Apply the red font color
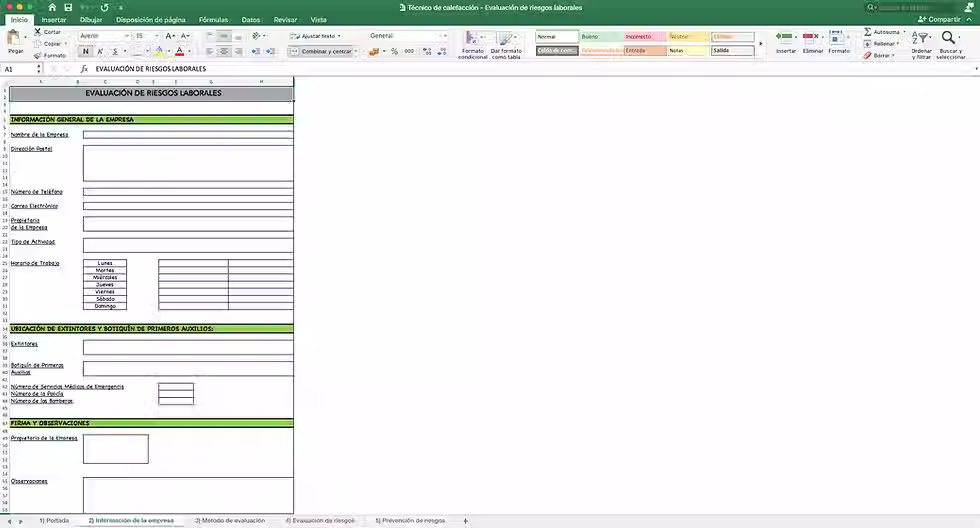 tap(179, 51)
